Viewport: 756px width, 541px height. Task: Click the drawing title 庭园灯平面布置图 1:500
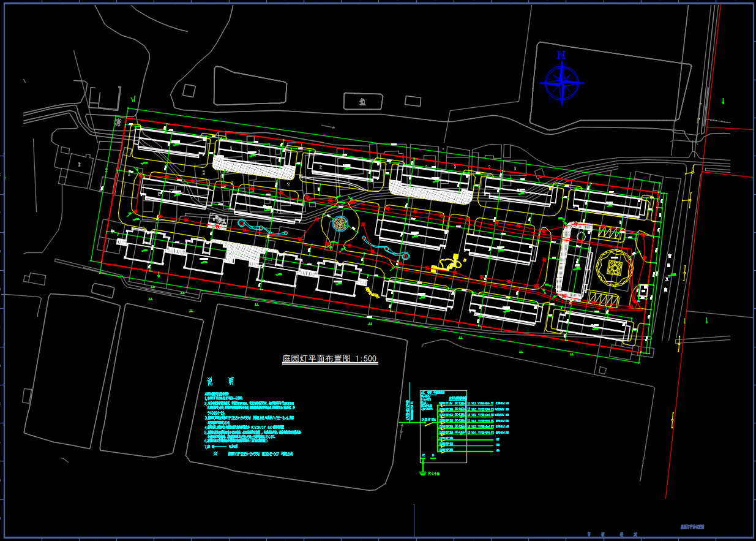pos(329,359)
